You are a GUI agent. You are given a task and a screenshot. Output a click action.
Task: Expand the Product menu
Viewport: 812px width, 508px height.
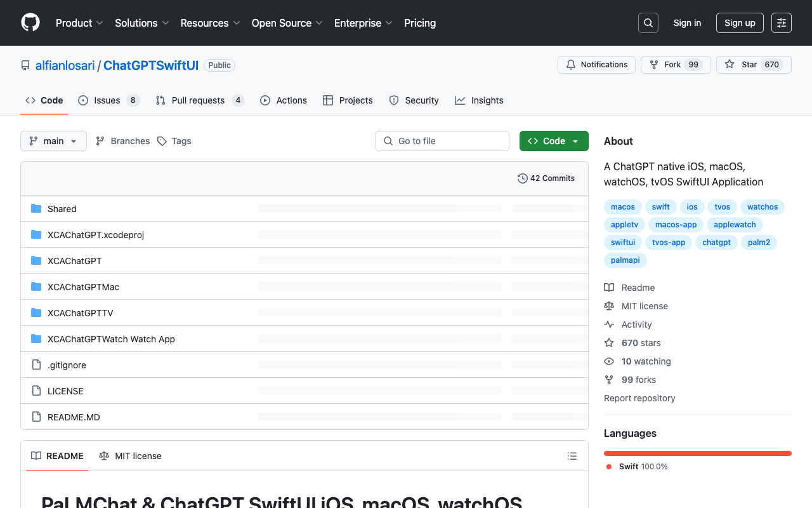pos(79,23)
